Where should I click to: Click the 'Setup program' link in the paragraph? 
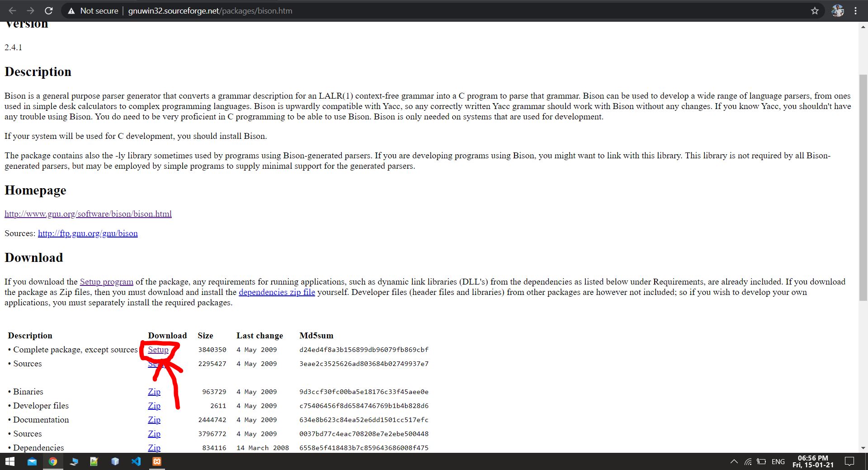point(107,281)
